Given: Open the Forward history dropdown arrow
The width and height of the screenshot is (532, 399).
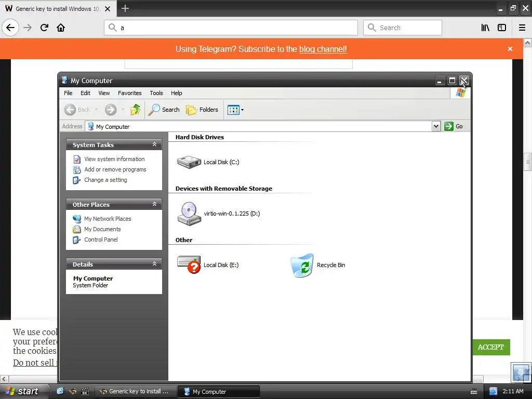Looking at the screenshot, I should pyautogui.click(x=123, y=110).
